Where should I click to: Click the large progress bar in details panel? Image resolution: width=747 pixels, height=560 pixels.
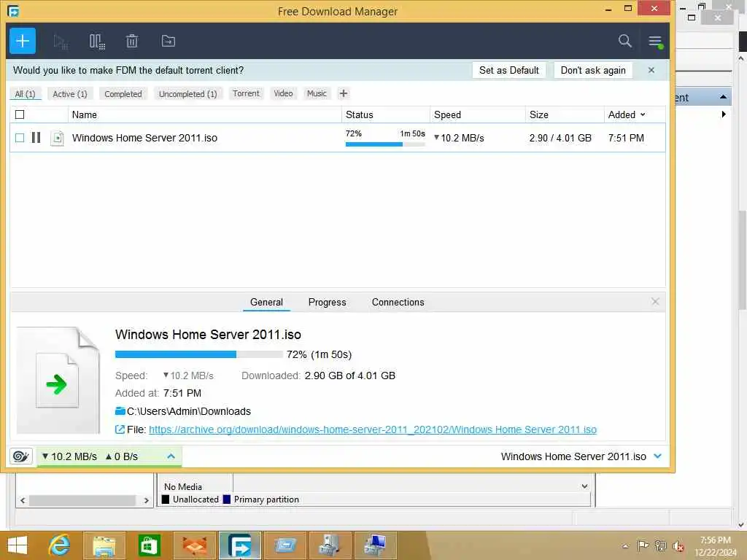click(x=198, y=354)
